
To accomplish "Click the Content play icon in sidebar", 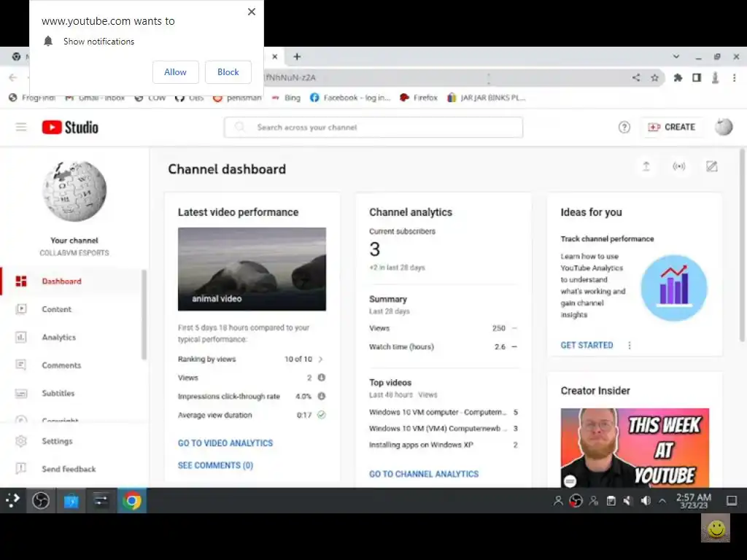I will point(21,309).
